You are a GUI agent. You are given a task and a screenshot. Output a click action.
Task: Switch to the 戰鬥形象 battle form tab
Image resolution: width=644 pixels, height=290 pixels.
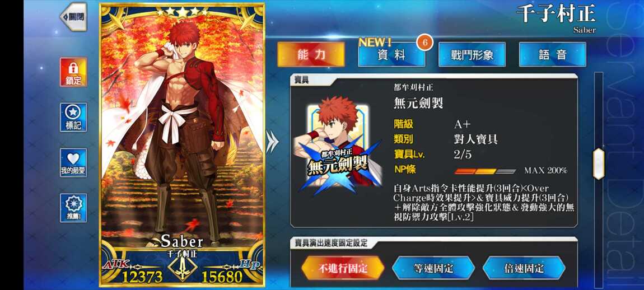(472, 55)
